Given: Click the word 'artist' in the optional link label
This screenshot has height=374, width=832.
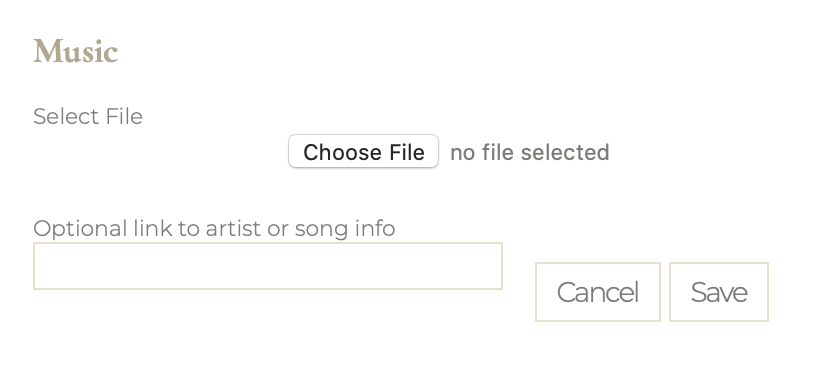Looking at the screenshot, I should coord(233,229).
